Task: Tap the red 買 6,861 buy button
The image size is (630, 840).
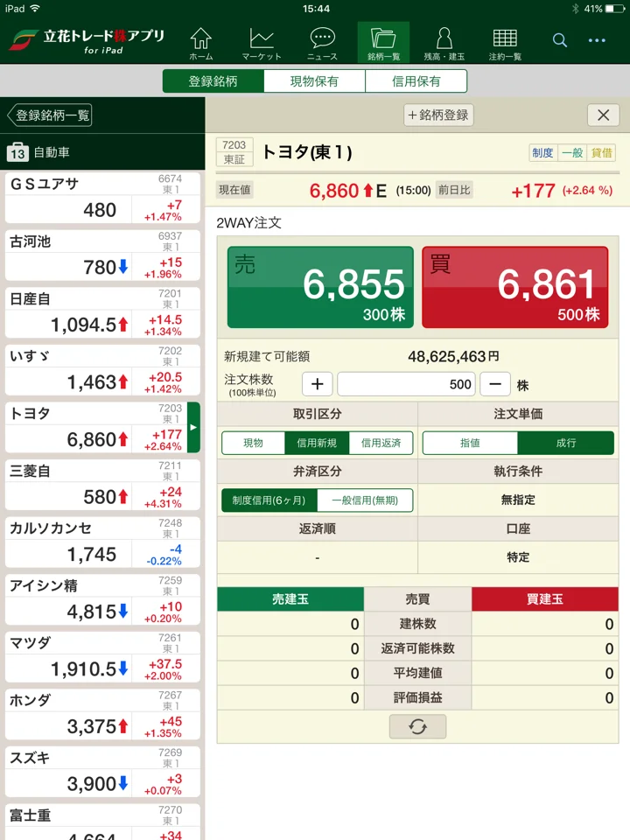Action: pos(514,287)
